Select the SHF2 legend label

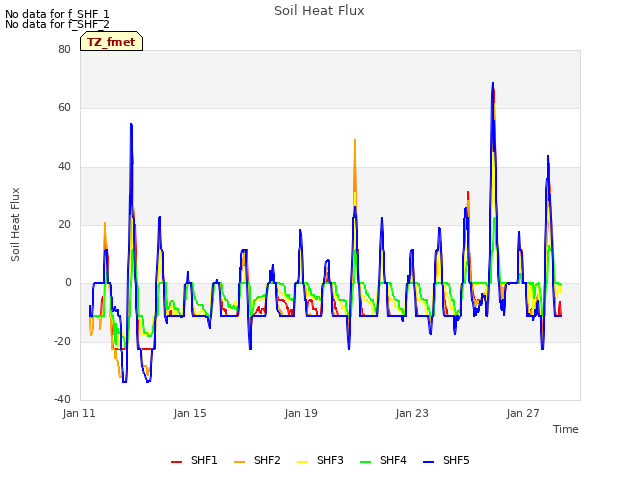[267, 460]
